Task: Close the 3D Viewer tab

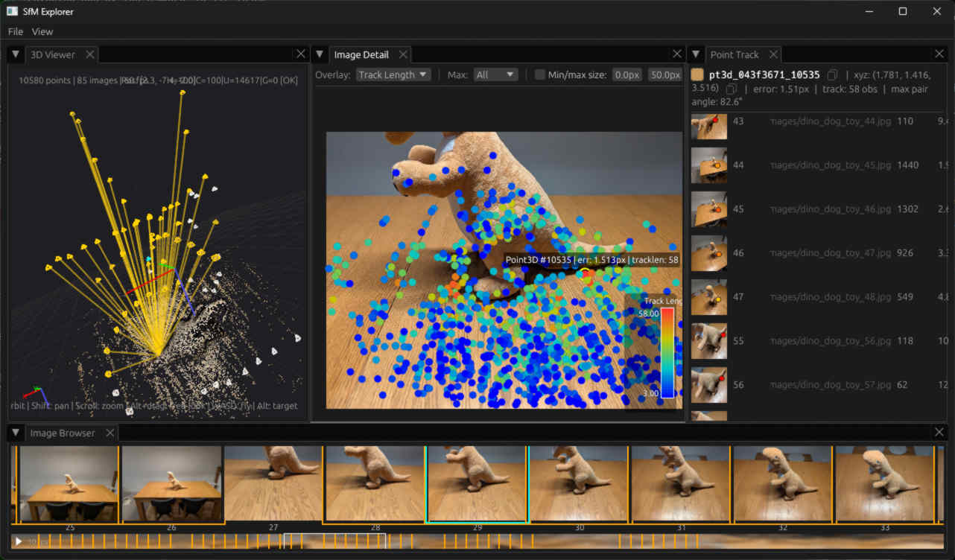Action: pyautogui.click(x=89, y=54)
